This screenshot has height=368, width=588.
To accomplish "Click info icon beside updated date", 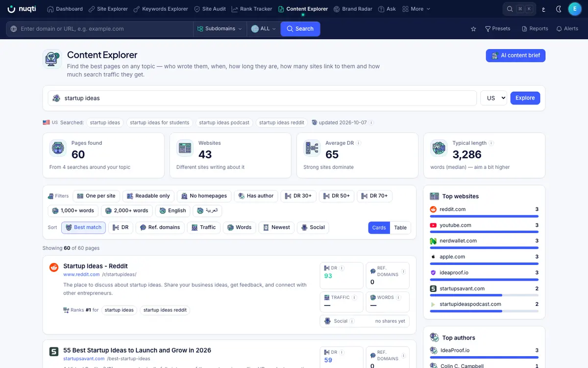I will [371, 123].
